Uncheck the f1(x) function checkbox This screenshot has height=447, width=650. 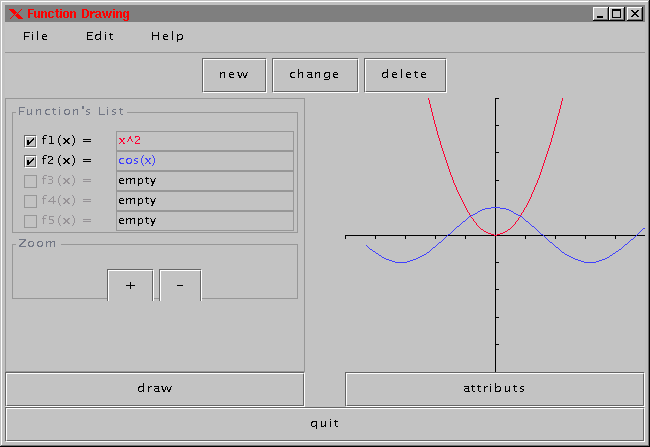30,141
